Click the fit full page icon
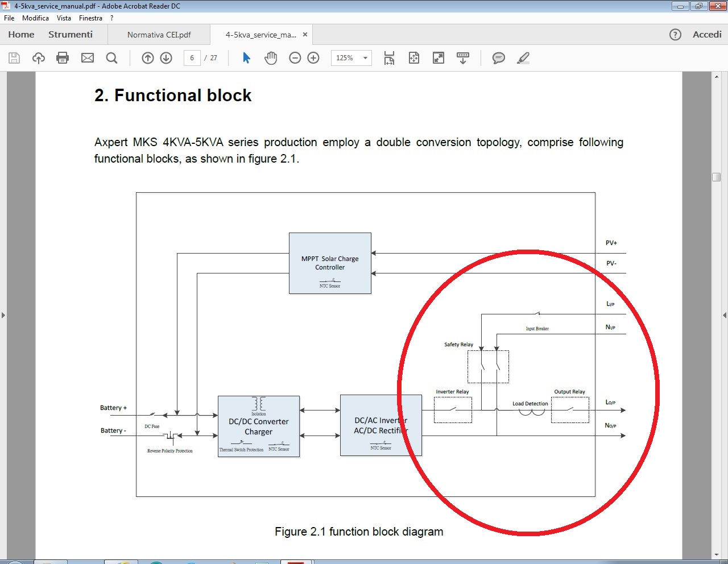Image resolution: width=728 pixels, height=564 pixels. click(x=414, y=58)
